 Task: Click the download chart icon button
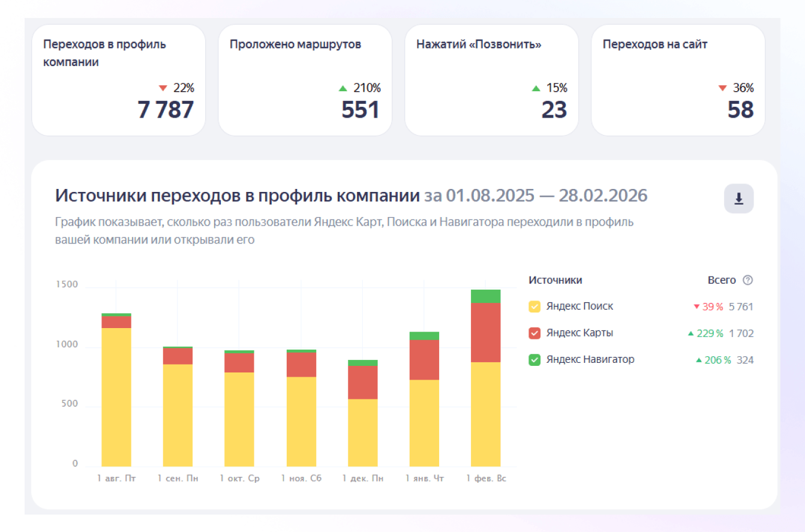click(x=738, y=199)
